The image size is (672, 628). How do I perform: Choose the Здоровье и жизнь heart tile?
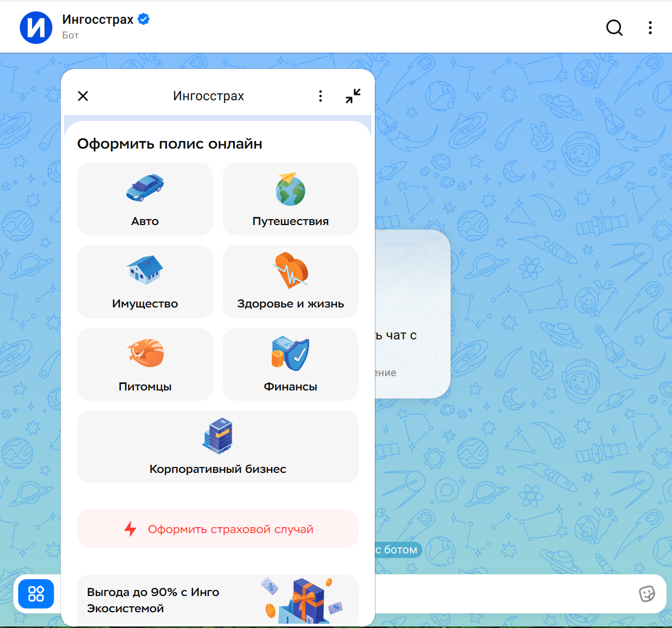[290, 281]
